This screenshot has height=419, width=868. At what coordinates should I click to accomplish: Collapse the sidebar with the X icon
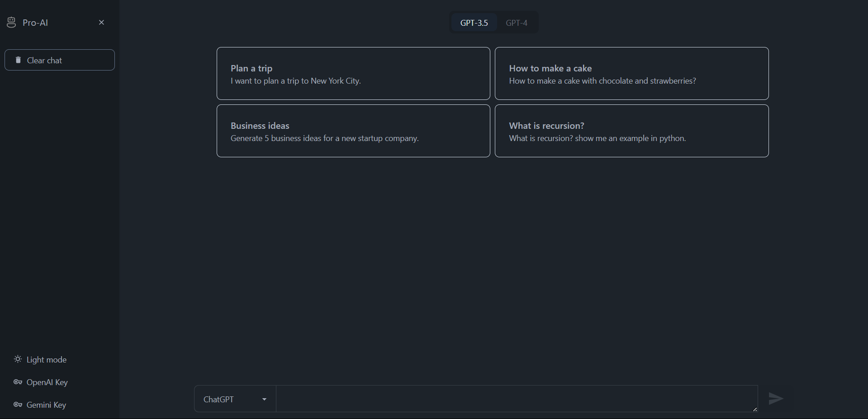tap(101, 22)
